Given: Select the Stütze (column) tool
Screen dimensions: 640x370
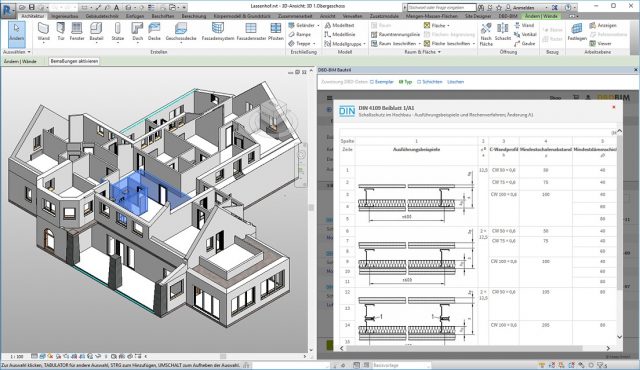Looking at the screenshot, I should pyautogui.click(x=118, y=32).
